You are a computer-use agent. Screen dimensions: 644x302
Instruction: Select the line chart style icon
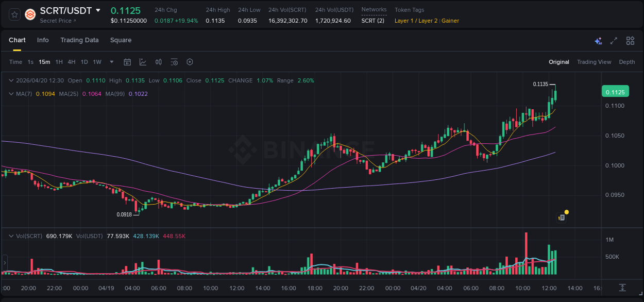pos(142,62)
